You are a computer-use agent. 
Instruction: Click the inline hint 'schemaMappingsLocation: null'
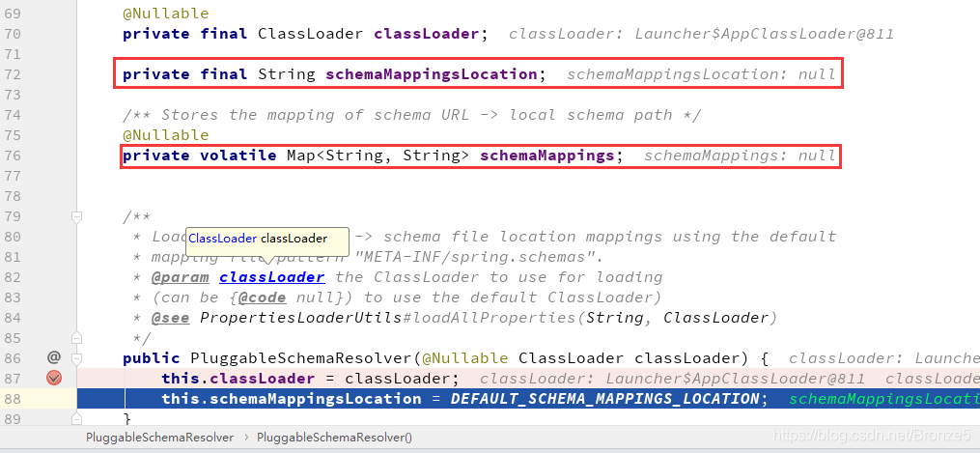(701, 74)
